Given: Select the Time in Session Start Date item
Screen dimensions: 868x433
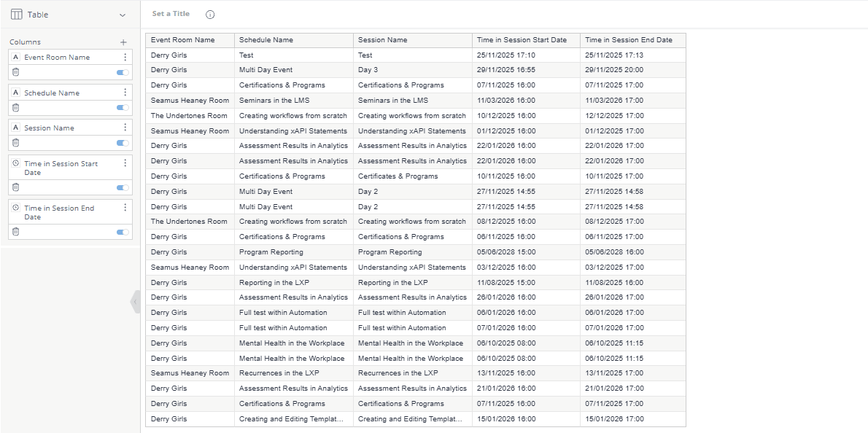Looking at the screenshot, I should [61, 168].
